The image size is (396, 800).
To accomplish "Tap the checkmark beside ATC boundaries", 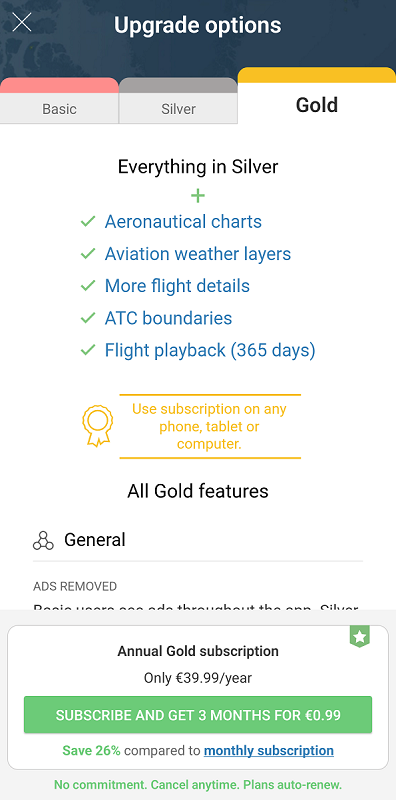I will pos(88,318).
